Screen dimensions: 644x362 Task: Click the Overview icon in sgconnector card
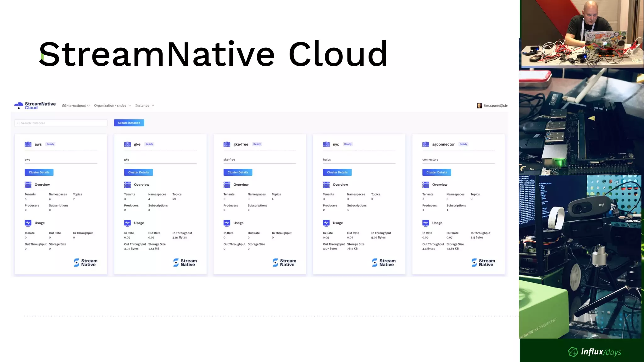pos(425,185)
